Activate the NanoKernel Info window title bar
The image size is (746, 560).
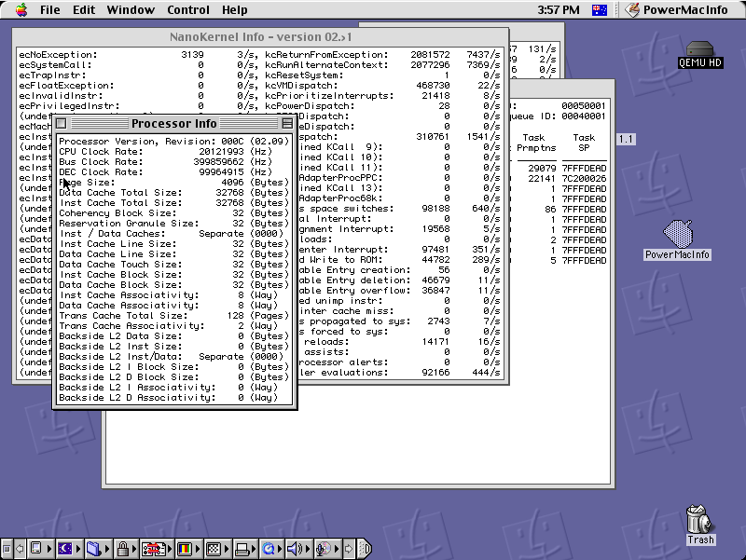(261, 37)
